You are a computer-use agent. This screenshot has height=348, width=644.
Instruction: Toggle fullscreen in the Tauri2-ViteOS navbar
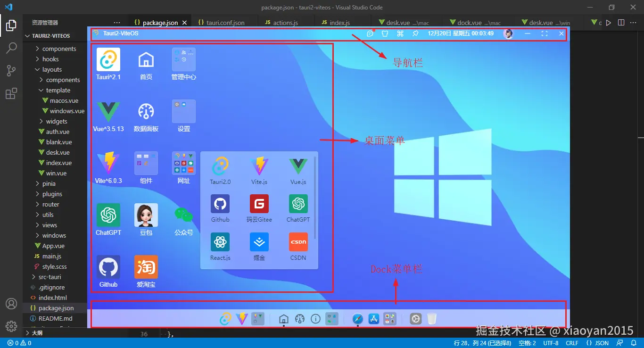[x=545, y=33]
